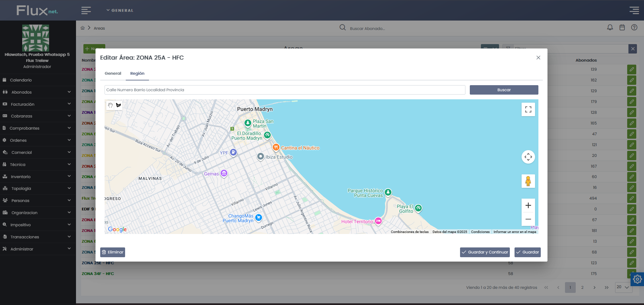Click the Street View pegman icon
644x305 pixels.
(528, 181)
